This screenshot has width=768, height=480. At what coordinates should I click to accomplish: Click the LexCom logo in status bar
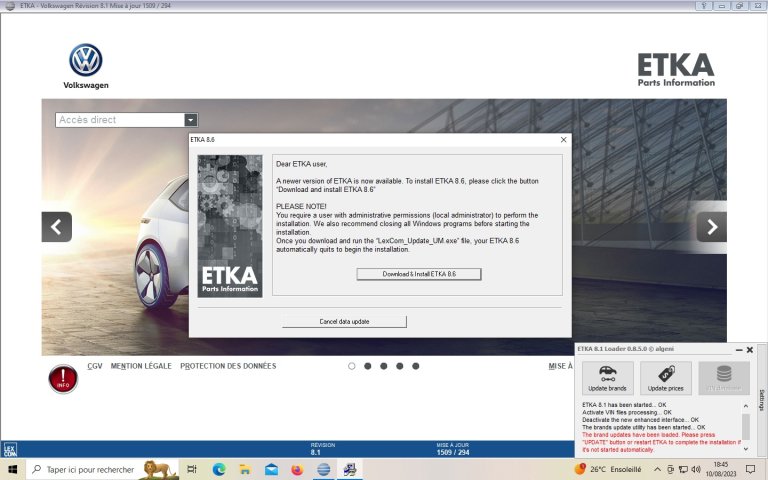tap(10, 450)
